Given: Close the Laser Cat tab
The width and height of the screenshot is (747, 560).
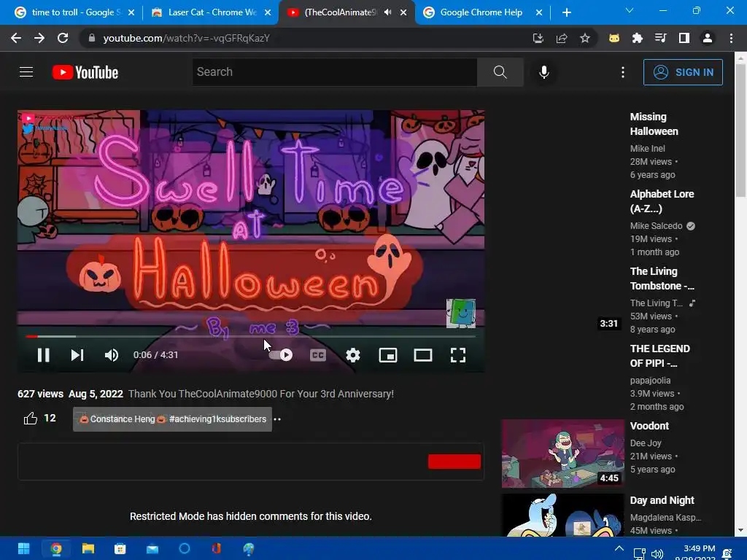Looking at the screenshot, I should [268, 12].
